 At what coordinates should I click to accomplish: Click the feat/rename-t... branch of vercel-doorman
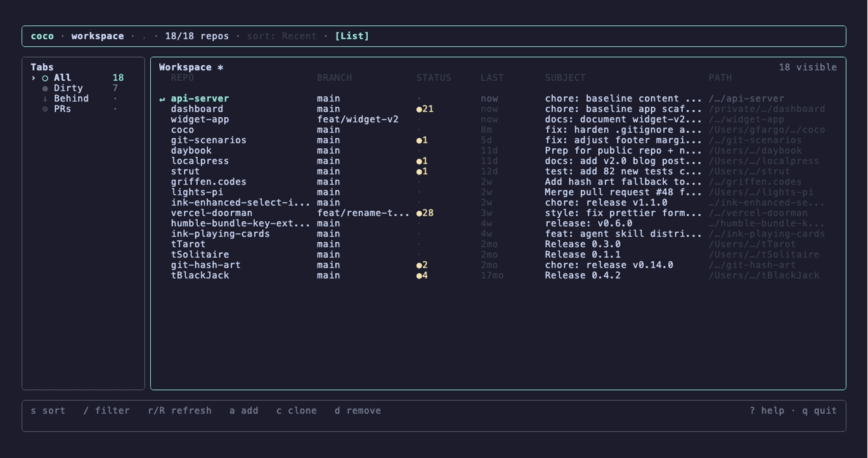[363, 213]
